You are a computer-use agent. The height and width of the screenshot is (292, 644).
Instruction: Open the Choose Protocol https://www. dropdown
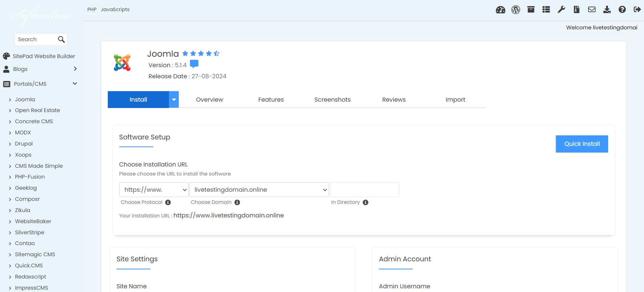[154, 190]
